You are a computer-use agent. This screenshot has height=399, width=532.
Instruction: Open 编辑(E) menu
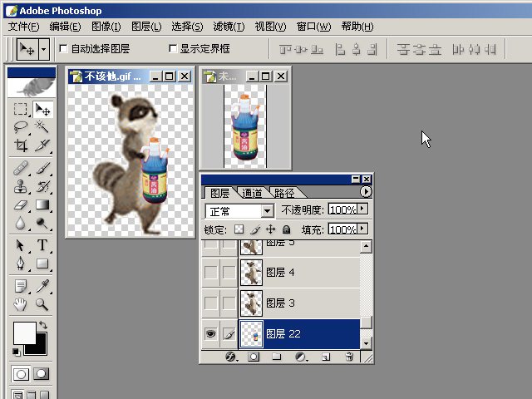[65, 27]
